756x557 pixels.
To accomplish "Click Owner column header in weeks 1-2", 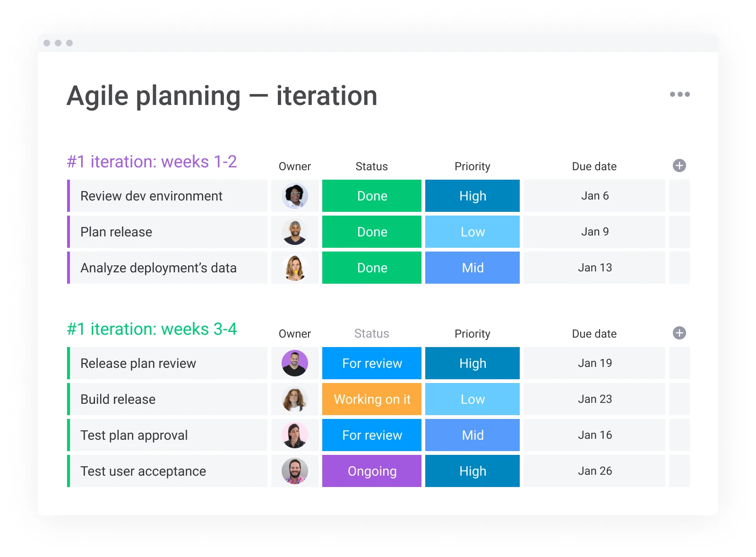I will coord(295,166).
